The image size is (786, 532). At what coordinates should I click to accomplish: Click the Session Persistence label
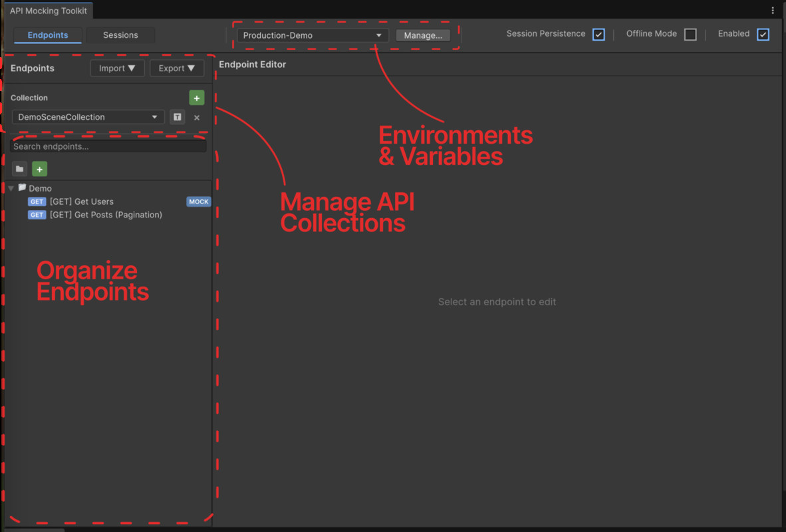point(545,34)
